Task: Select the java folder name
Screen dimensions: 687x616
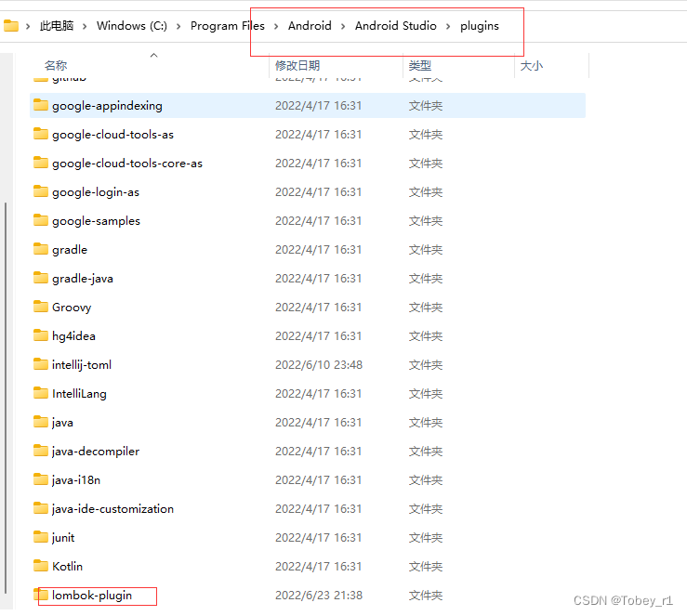Action: [62, 423]
